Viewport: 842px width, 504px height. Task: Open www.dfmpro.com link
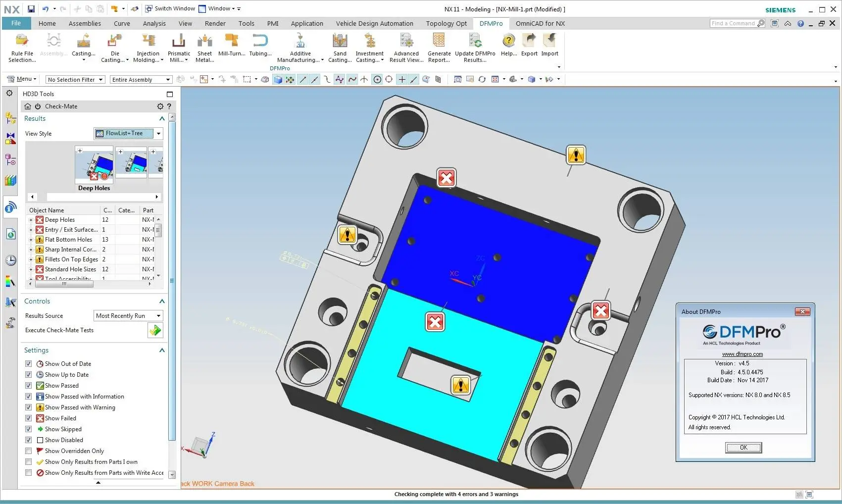coord(742,354)
